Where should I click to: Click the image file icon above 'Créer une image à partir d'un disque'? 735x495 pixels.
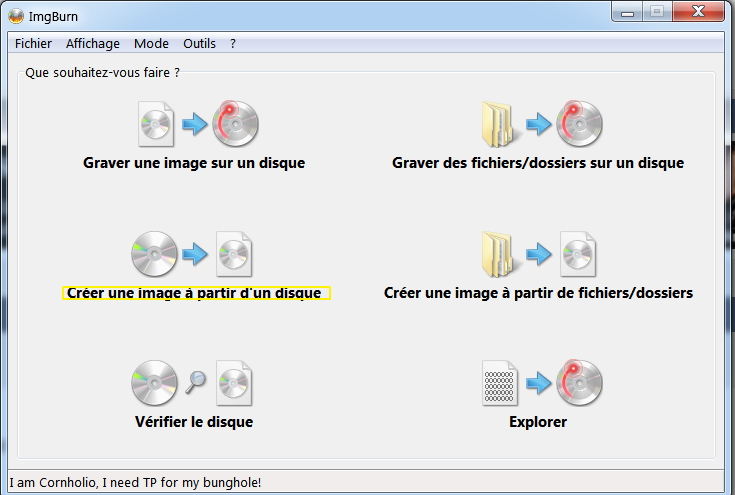click(x=234, y=254)
